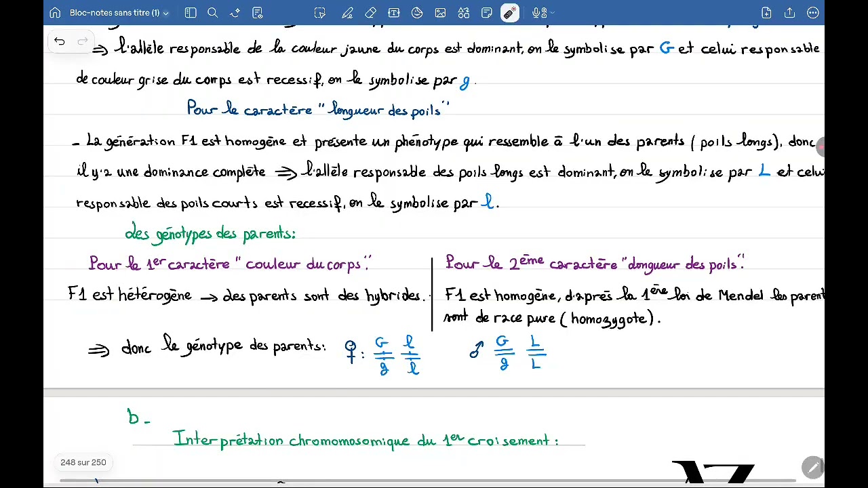Click the text 'donc le génotype des parents:'
The height and width of the screenshot is (488, 868).
[x=223, y=346]
